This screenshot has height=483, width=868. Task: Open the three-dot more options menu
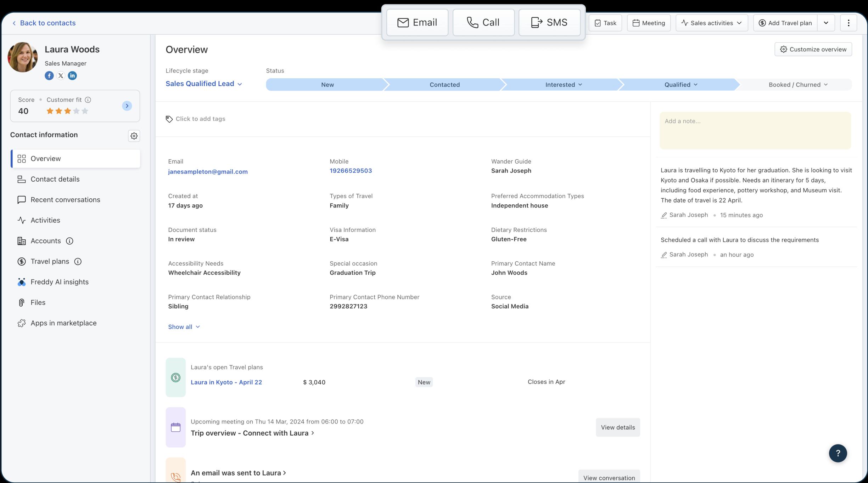click(849, 23)
